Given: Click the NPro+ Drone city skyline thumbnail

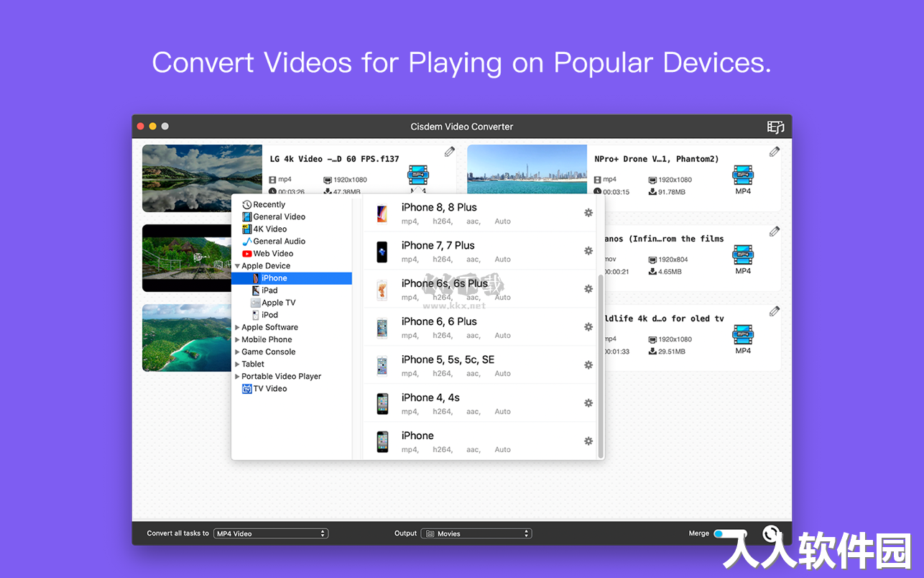Looking at the screenshot, I should click(x=527, y=170).
